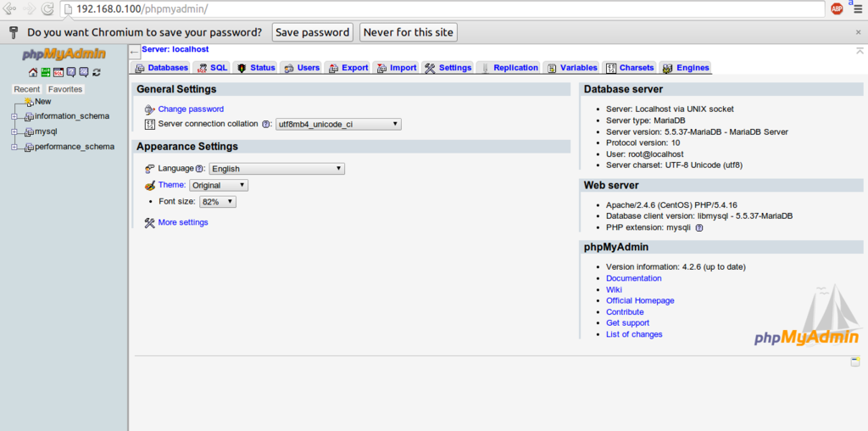868x431 pixels.
Task: Click the Save password button
Action: point(312,32)
